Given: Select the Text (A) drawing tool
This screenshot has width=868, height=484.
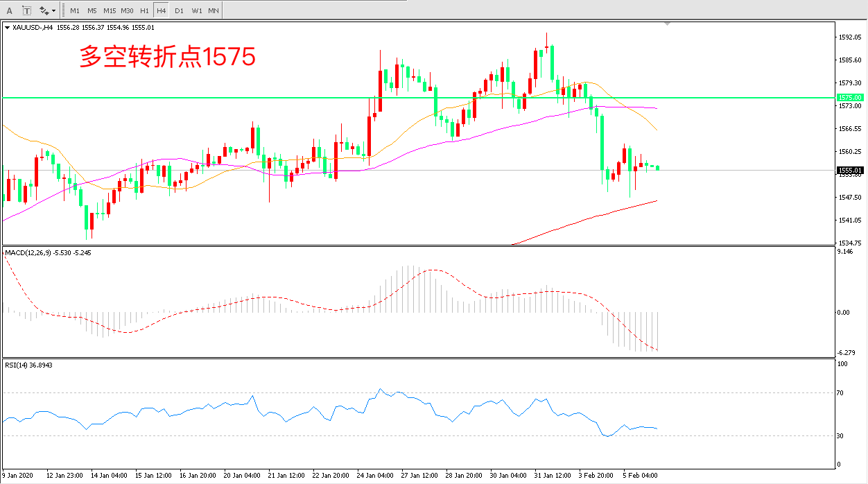Looking at the screenshot, I should pos(10,10).
